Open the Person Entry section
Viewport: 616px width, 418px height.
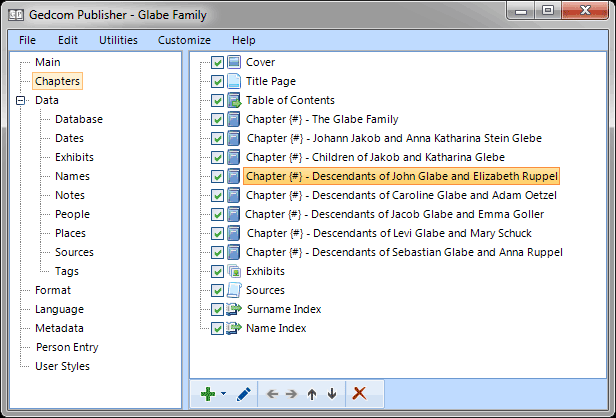coord(67,347)
